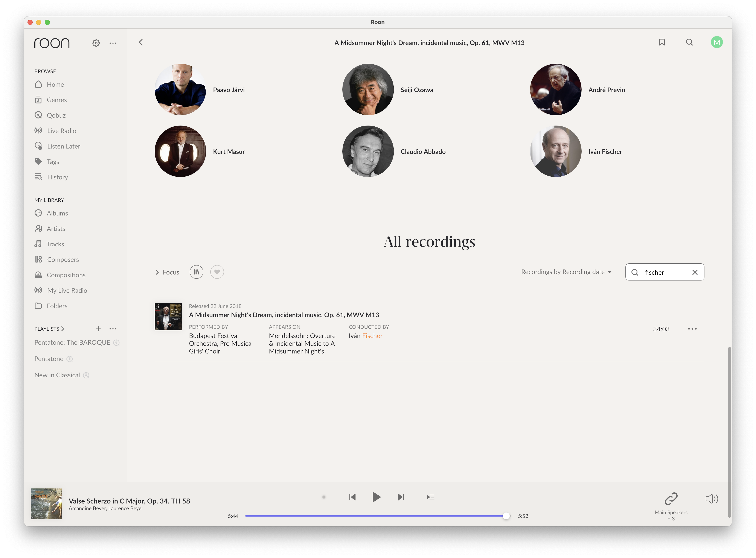The width and height of the screenshot is (756, 558).
Task: Click the 34:03 recording duration
Action: click(x=661, y=329)
